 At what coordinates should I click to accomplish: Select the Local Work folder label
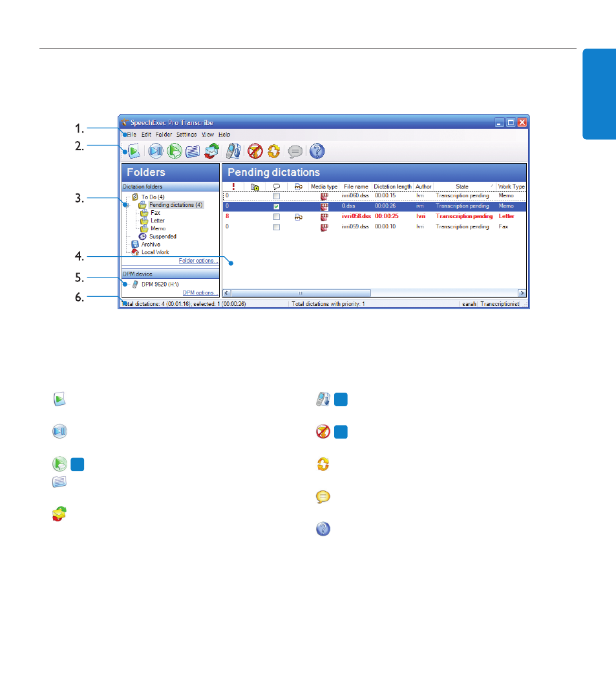click(155, 252)
